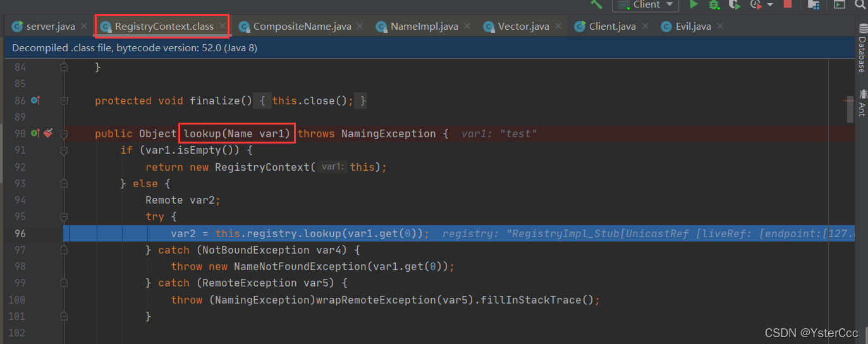Collapse the lookup method on line 90

click(64, 134)
